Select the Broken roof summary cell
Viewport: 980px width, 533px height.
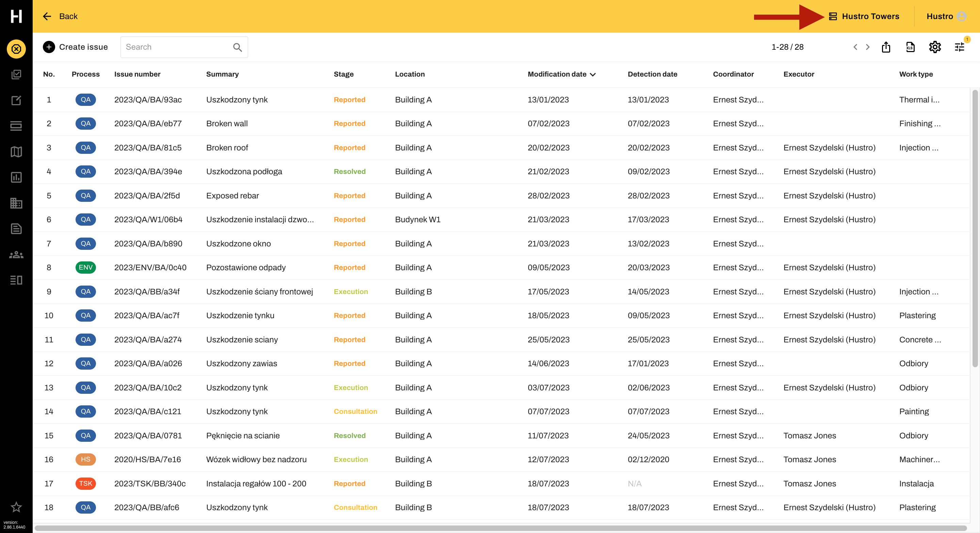(227, 148)
